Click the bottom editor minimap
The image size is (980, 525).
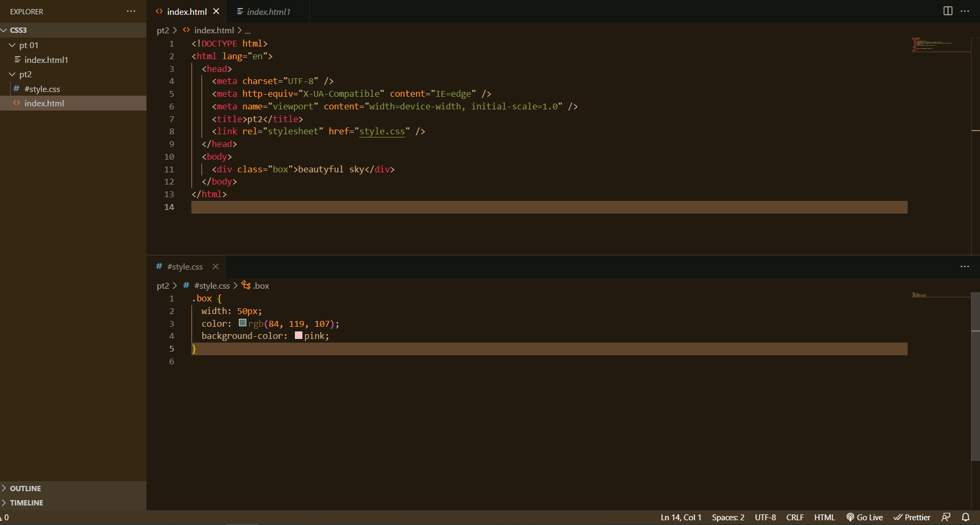[941, 295]
